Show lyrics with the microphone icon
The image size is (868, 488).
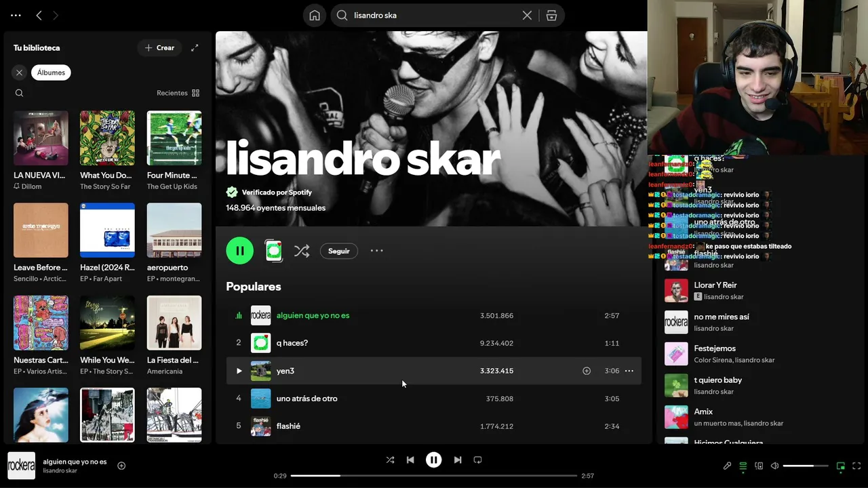727,466
